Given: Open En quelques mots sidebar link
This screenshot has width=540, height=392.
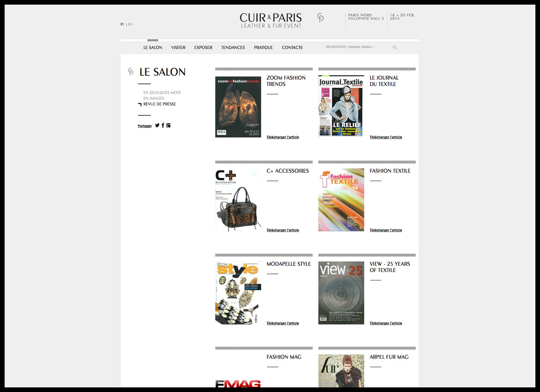Looking at the screenshot, I should click(162, 93).
